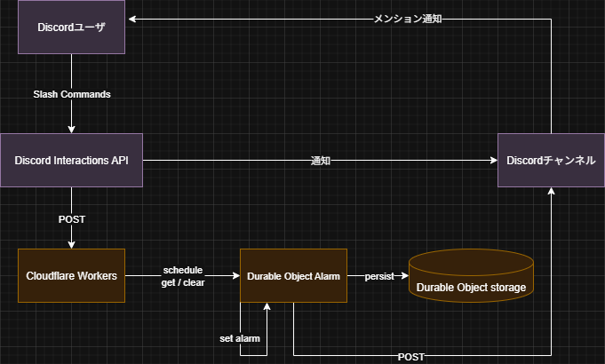Select the Discordユーザ box

tap(71, 27)
